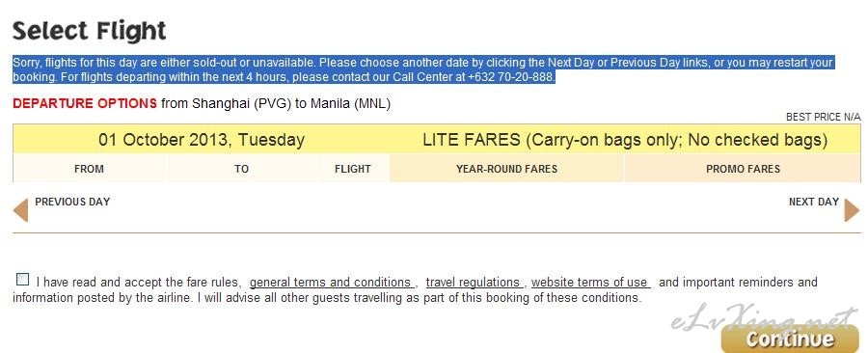Click the FROM column header

[x=89, y=169]
